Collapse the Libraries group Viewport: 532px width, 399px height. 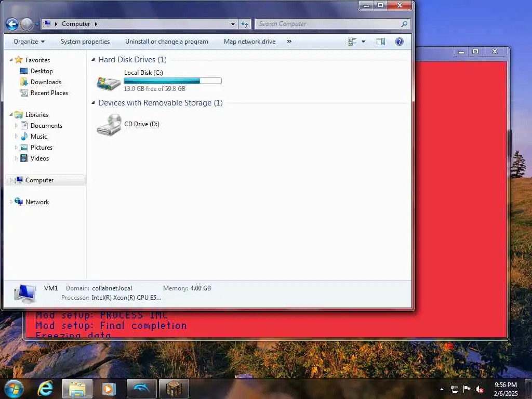coord(11,115)
